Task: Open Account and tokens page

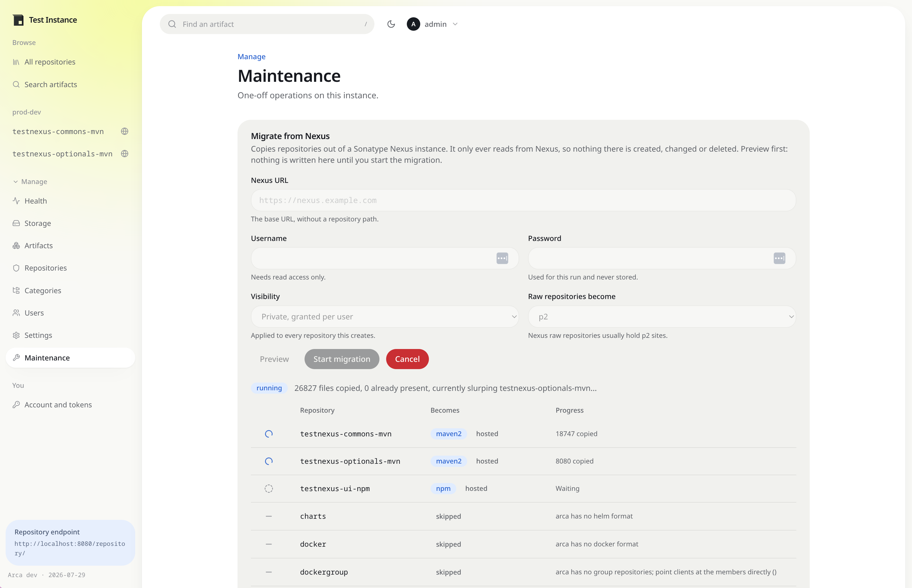Action: 70,405
